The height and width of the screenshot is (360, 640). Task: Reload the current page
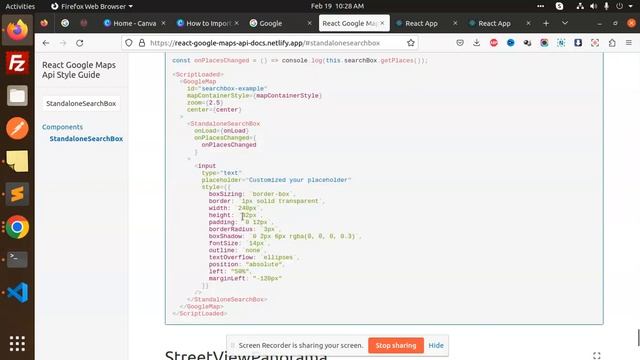point(80,43)
